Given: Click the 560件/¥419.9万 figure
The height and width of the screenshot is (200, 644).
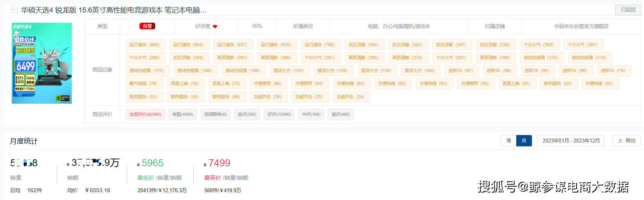Looking at the screenshot, I should [x=223, y=190].
